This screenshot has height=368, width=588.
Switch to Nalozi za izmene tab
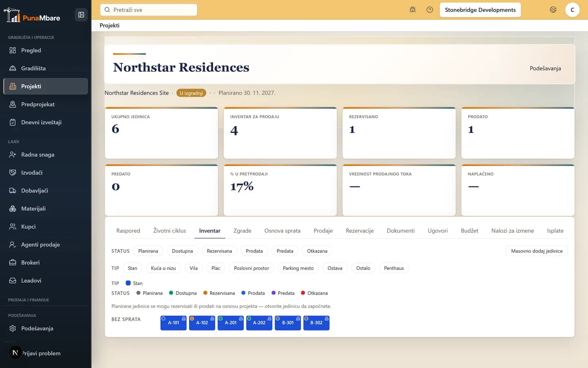click(x=513, y=231)
